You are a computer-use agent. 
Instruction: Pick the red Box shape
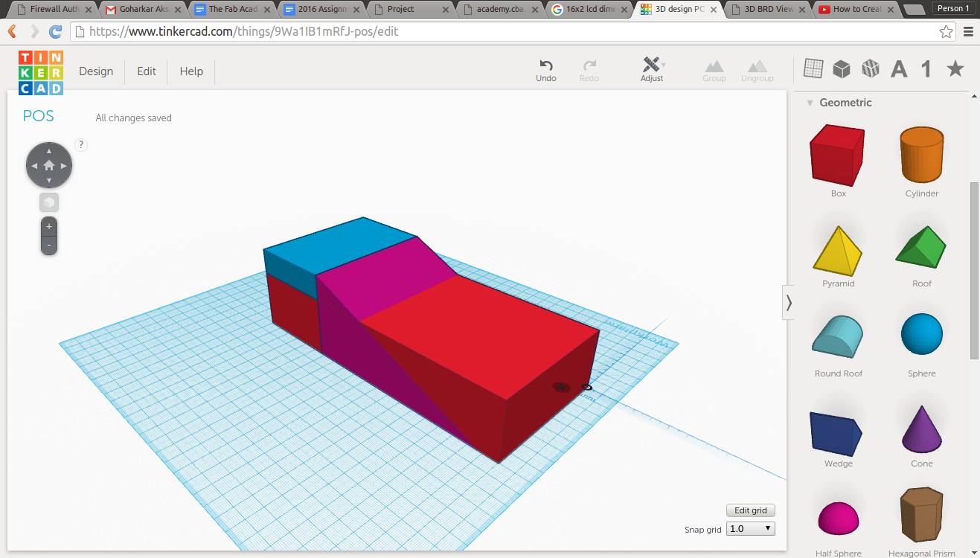coord(838,154)
